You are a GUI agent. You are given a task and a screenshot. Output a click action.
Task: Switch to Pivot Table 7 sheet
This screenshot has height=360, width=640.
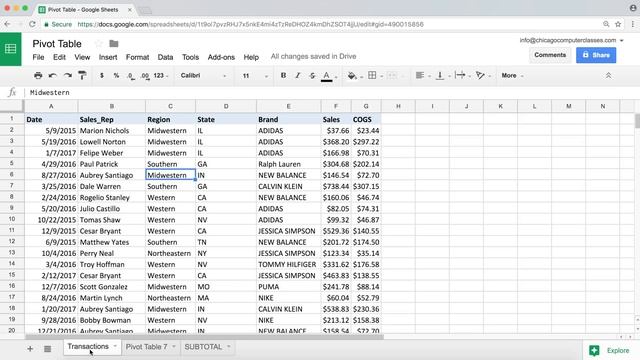147,347
